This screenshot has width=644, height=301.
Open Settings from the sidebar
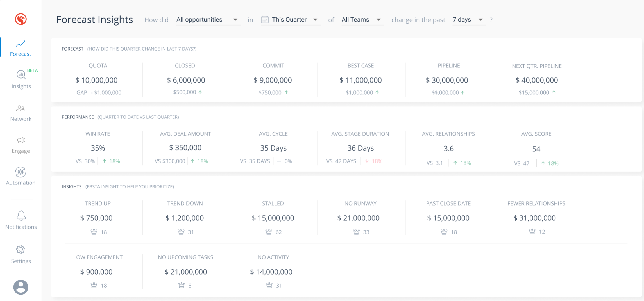tap(21, 254)
